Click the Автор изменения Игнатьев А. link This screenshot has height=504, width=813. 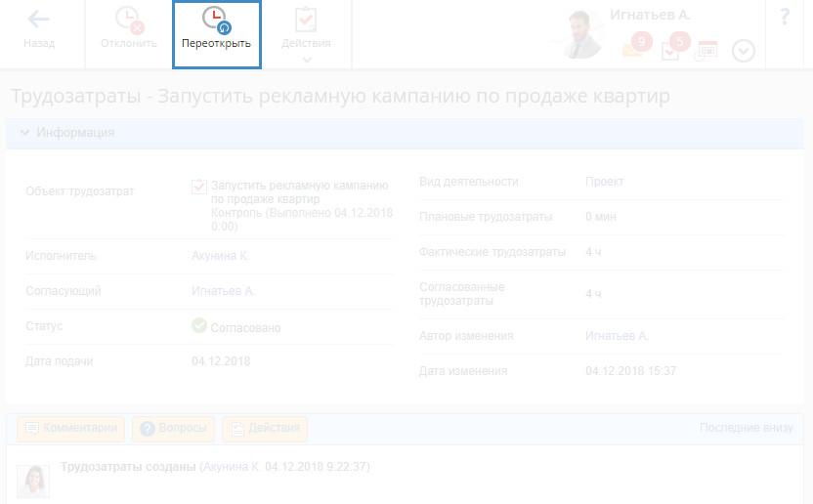(617, 336)
